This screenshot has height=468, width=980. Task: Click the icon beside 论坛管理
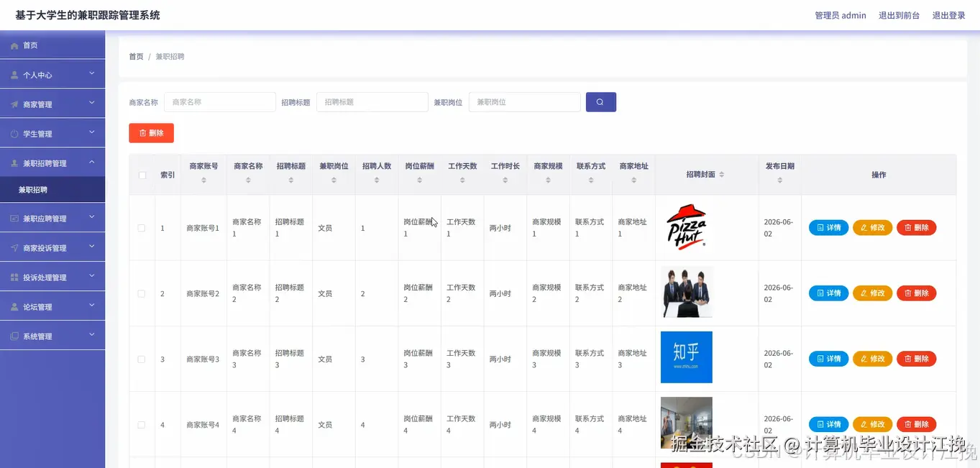click(14, 307)
